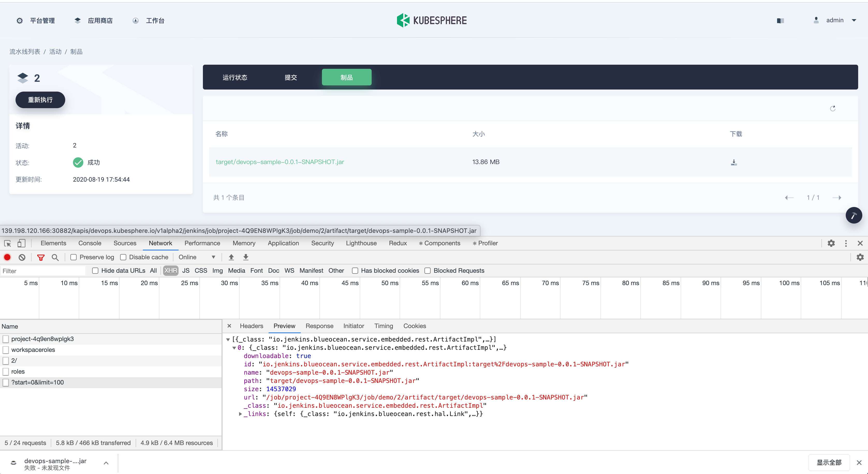
Task: Tick the project-4q9en8wplgk3 request checkbox
Action: click(x=6, y=339)
